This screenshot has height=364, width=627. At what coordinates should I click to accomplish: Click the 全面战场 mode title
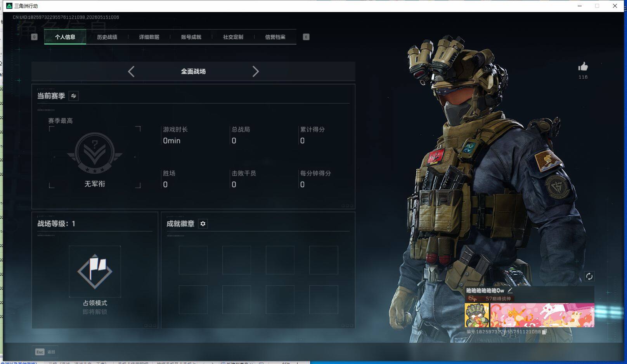coord(193,71)
